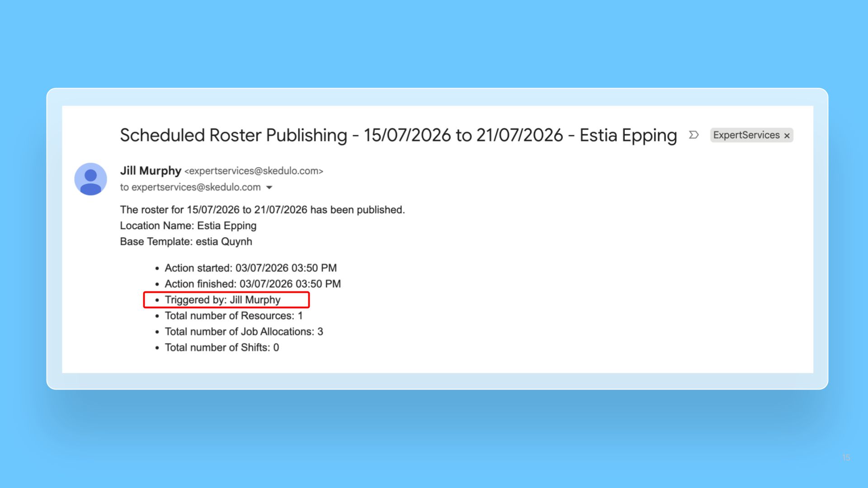The image size is (868, 488).
Task: Click 'Action started: 03/07/2026 03:50 PM'
Action: tap(250, 268)
